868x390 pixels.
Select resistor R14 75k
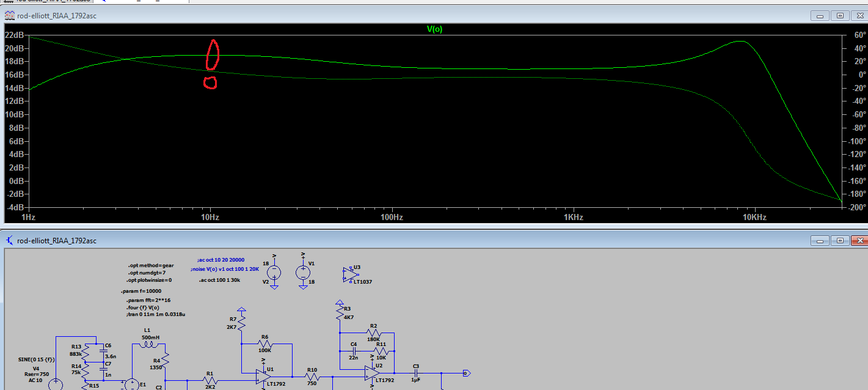[86, 372]
